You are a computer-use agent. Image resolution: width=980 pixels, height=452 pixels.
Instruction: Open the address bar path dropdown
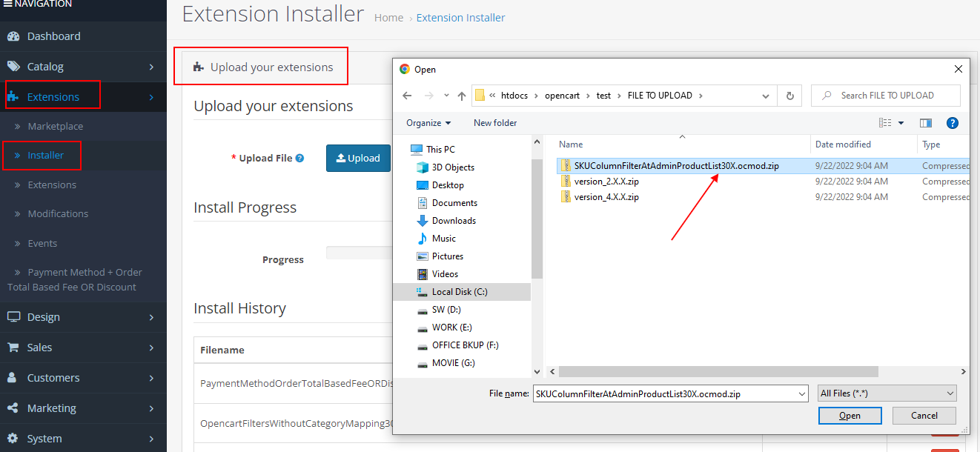click(764, 95)
